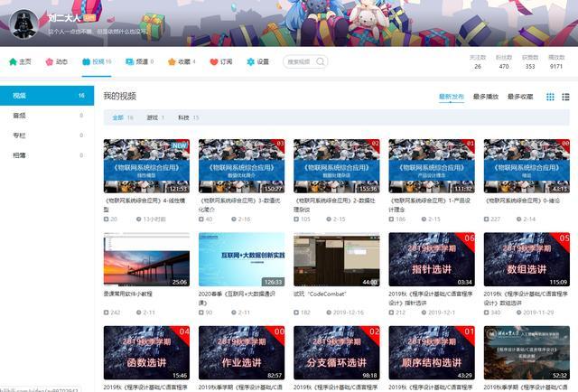This screenshot has height=392, width=578.
Task: Filter videos by 科技 category
Action: coord(183,117)
